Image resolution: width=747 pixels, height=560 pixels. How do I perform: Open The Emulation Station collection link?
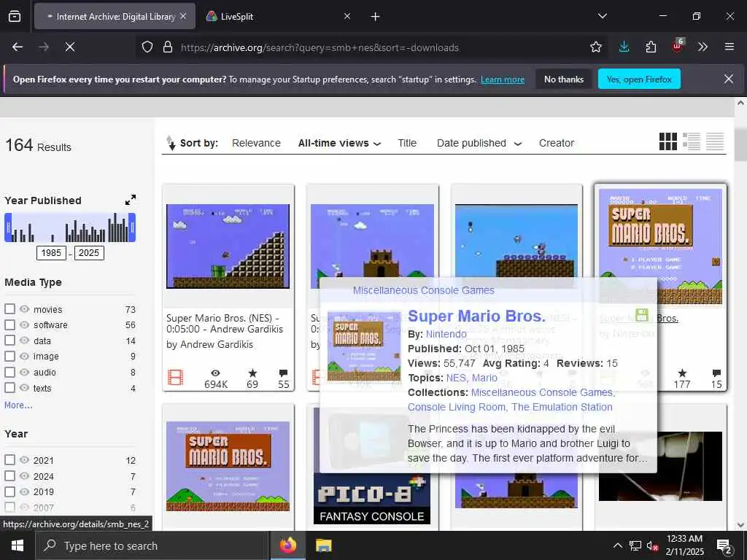[562, 407]
